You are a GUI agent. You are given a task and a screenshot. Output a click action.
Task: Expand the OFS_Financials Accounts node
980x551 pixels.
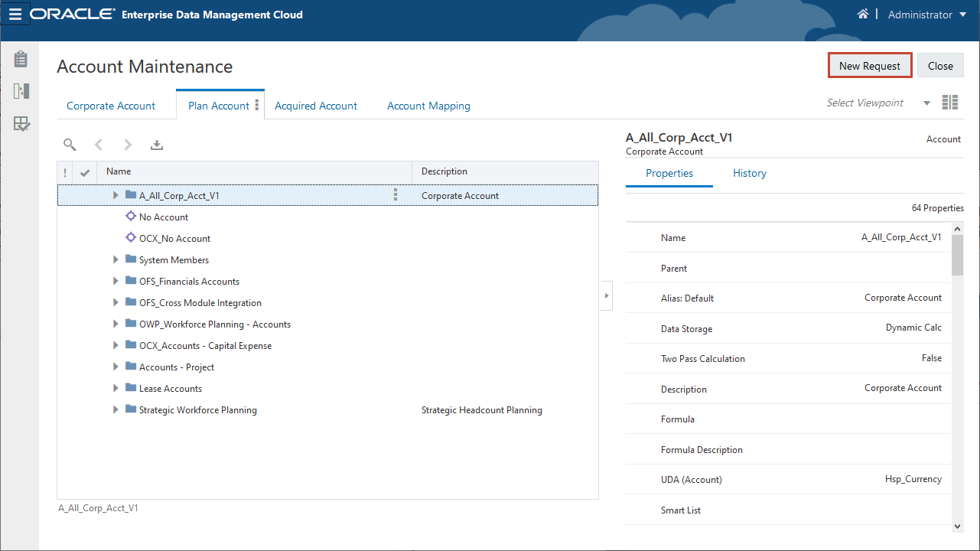click(116, 282)
